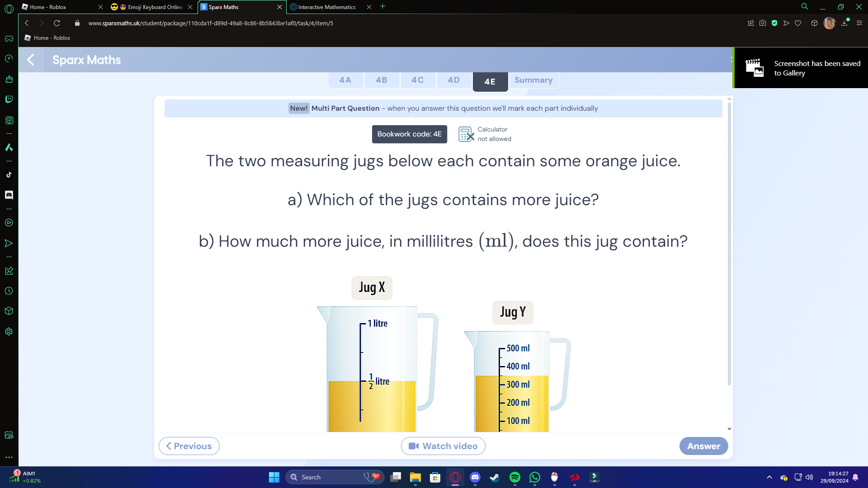Viewport: 868px width, 488px height.
Task: Click the Snapshot camera icon in address bar
Action: coord(763,23)
